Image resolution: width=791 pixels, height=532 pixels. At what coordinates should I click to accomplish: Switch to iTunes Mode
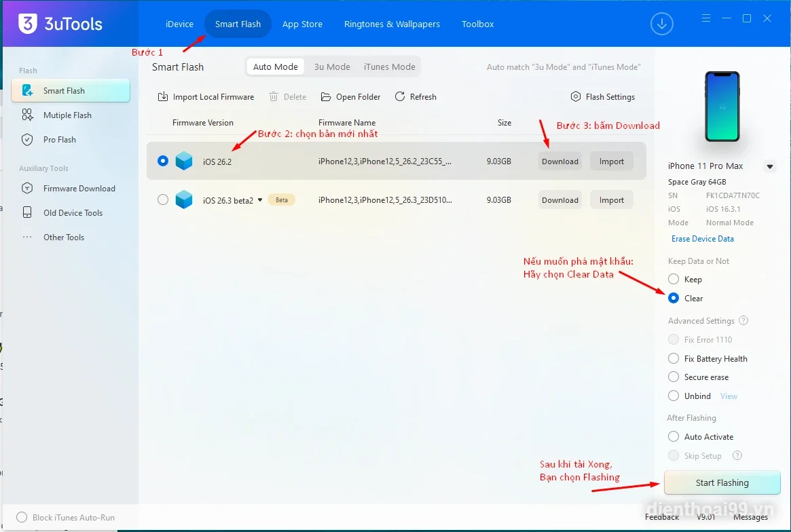pyautogui.click(x=390, y=66)
